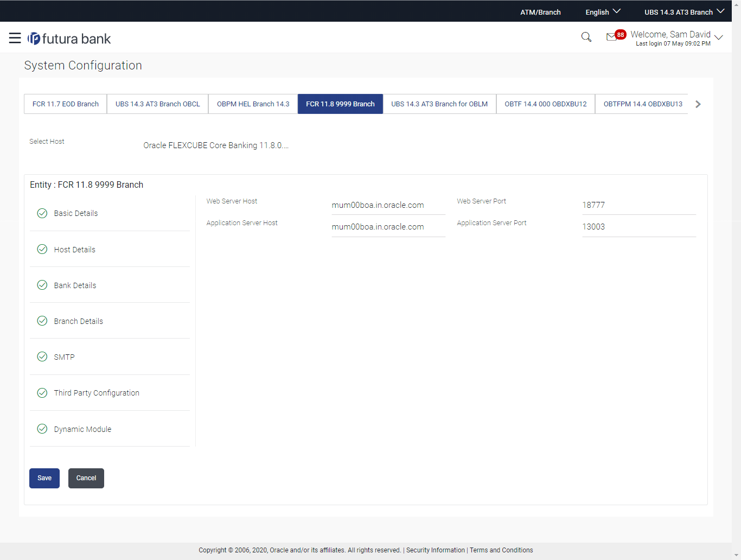Click the Branch Details checkmark icon
Viewport: 741px width, 560px height.
[x=42, y=321]
